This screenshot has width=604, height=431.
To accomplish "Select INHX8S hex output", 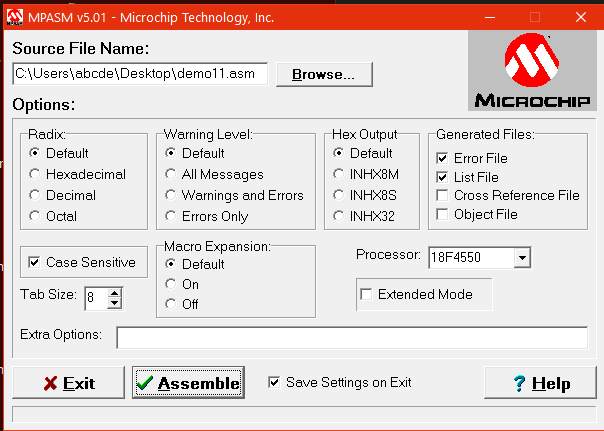I will (x=339, y=195).
